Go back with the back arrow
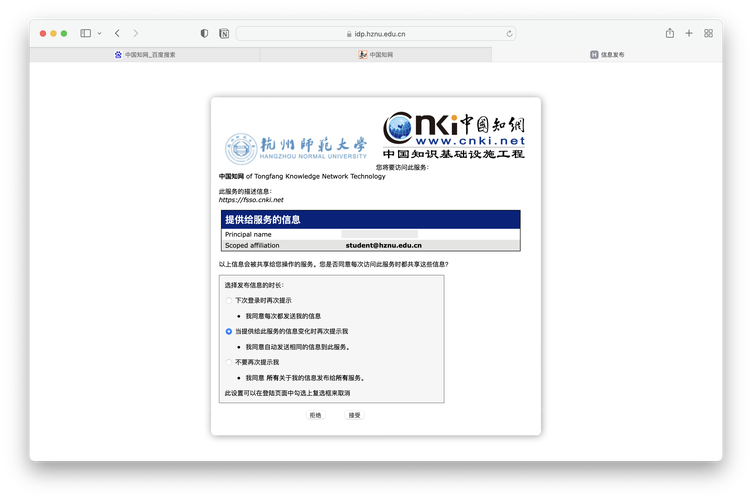 [x=118, y=33]
